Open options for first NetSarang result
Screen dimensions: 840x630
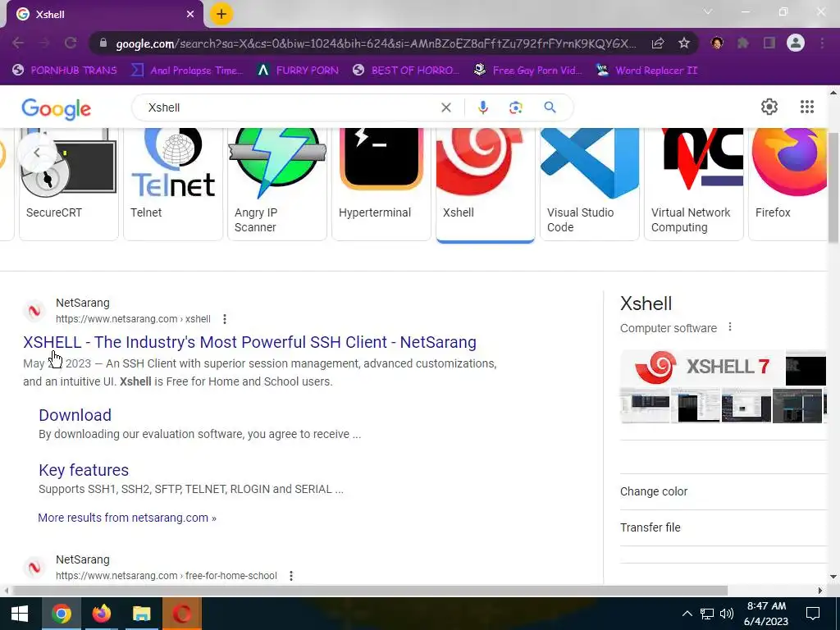point(225,319)
